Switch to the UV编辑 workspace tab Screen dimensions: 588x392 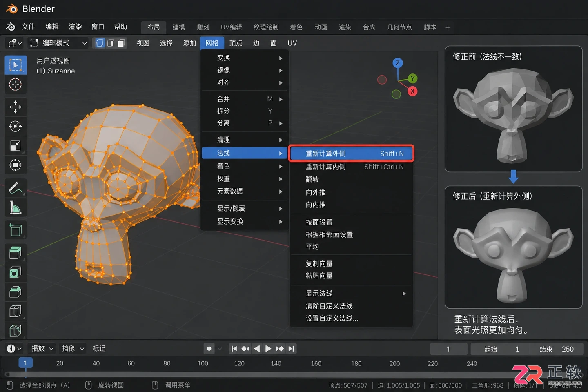tap(232, 27)
